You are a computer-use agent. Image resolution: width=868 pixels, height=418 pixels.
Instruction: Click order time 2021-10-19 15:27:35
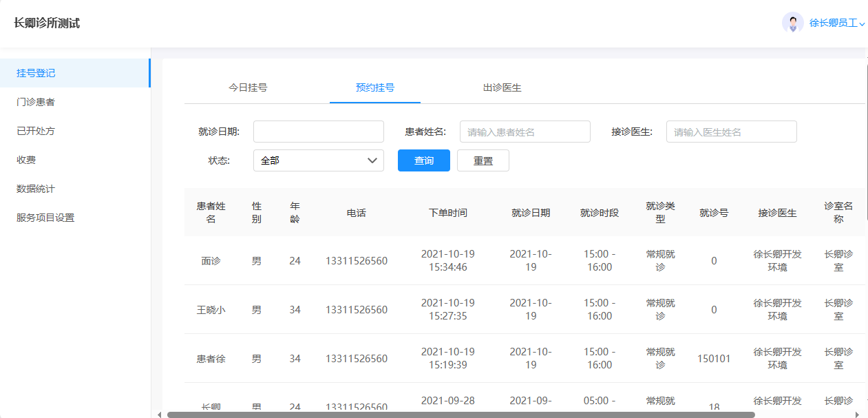tap(448, 309)
